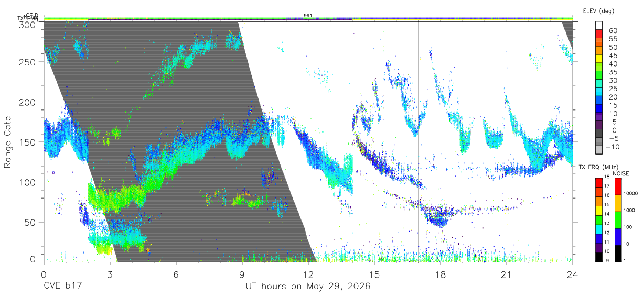
Task: Pick the orange NOISE band between 1000 and 10000
Action: click(x=617, y=203)
